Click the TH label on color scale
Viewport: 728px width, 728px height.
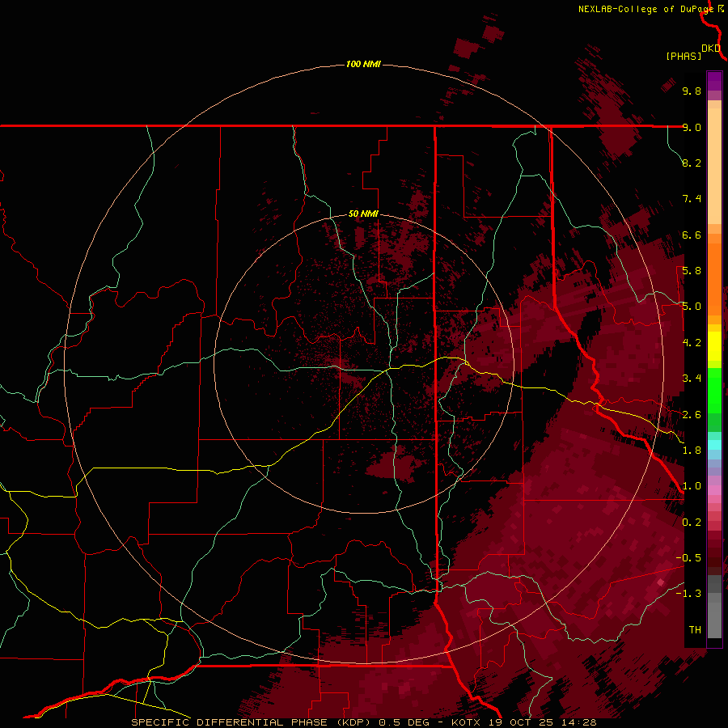tap(695, 630)
